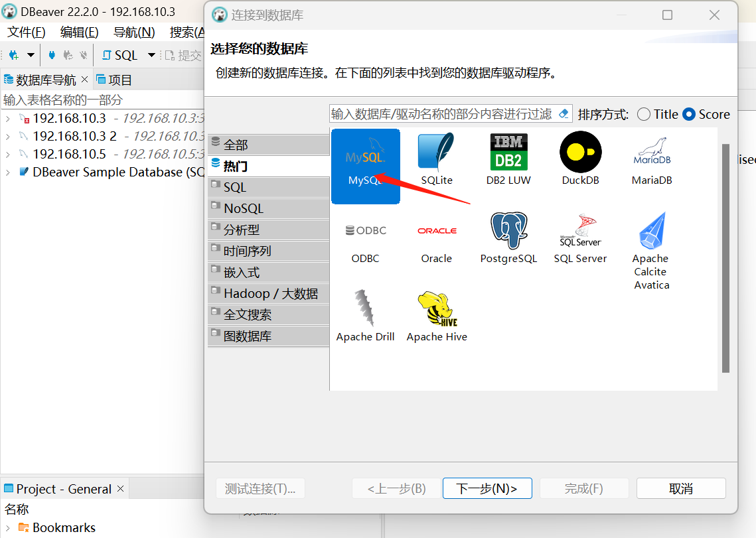This screenshot has height=538, width=756.
Task: Click the 名称 column header in Project panel
Action: [x=17, y=509]
